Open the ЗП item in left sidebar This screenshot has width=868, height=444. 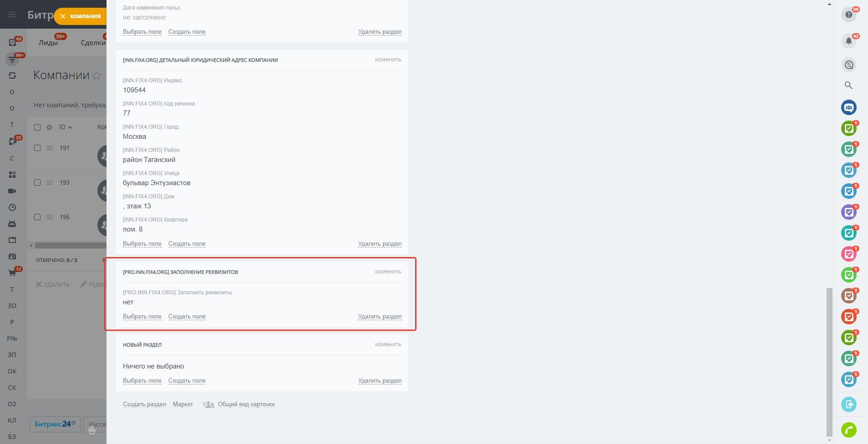coord(12,355)
